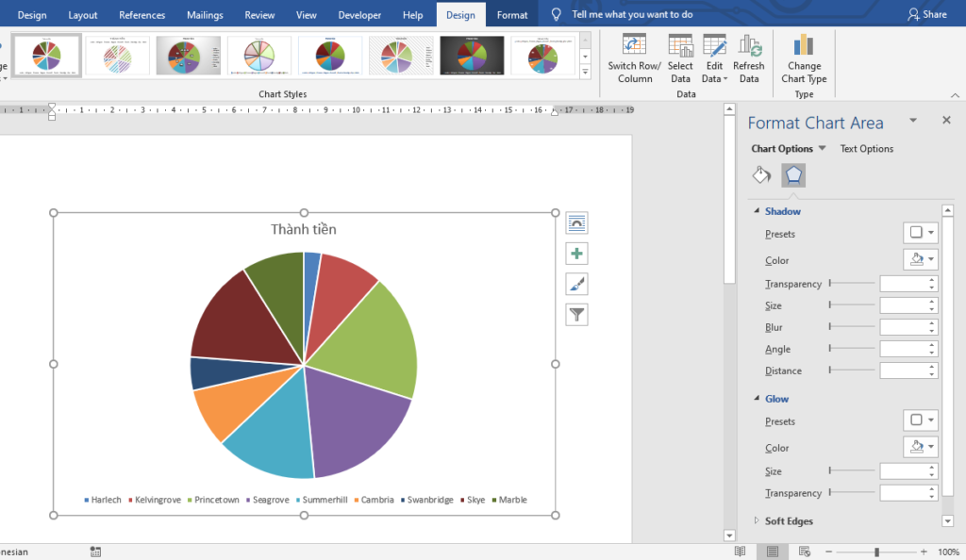Click the Share button
Image resolution: width=966 pixels, height=560 pixels.
click(x=927, y=14)
